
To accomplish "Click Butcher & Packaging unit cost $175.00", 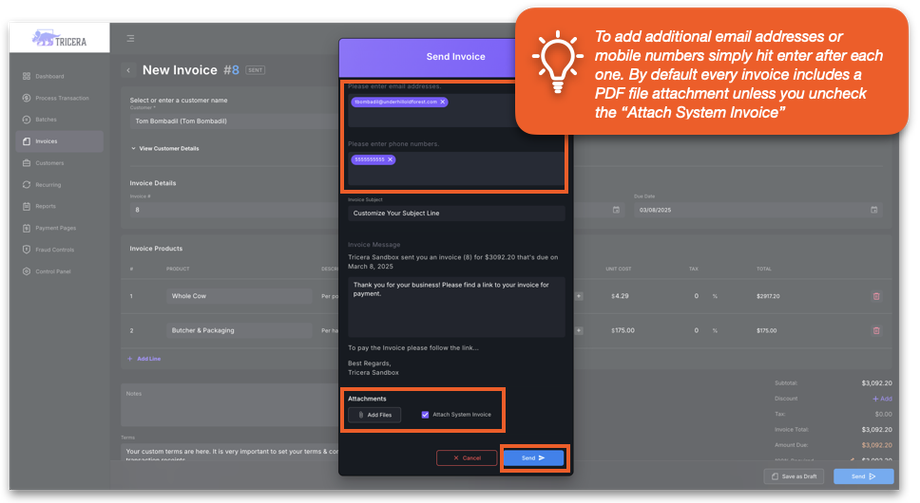I will pos(623,331).
